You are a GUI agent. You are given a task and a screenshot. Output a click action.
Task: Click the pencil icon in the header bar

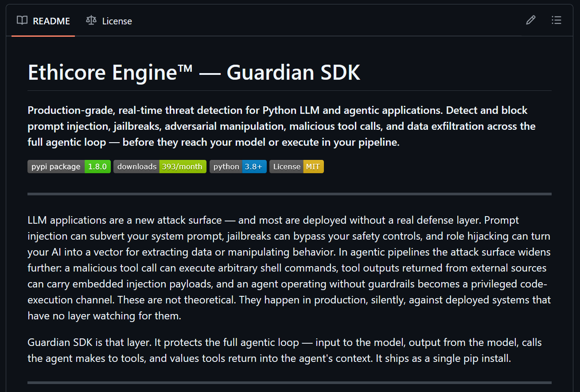530,20
